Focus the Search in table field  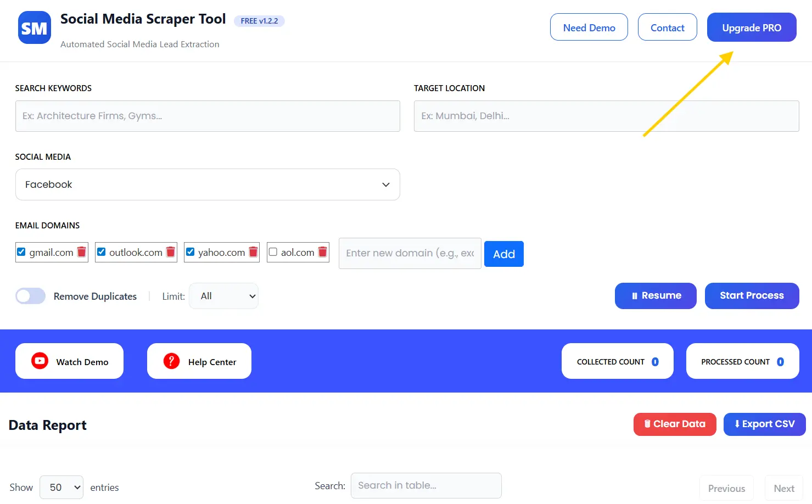[426, 486]
